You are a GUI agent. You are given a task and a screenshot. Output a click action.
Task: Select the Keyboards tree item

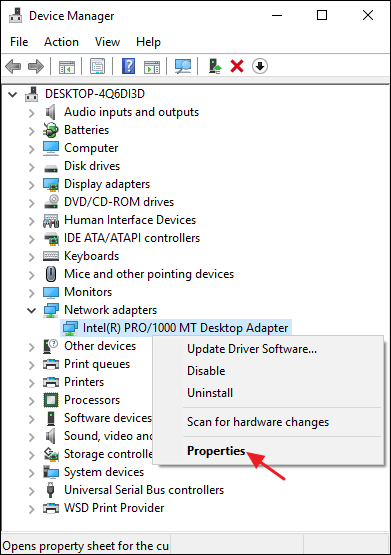[91, 256]
